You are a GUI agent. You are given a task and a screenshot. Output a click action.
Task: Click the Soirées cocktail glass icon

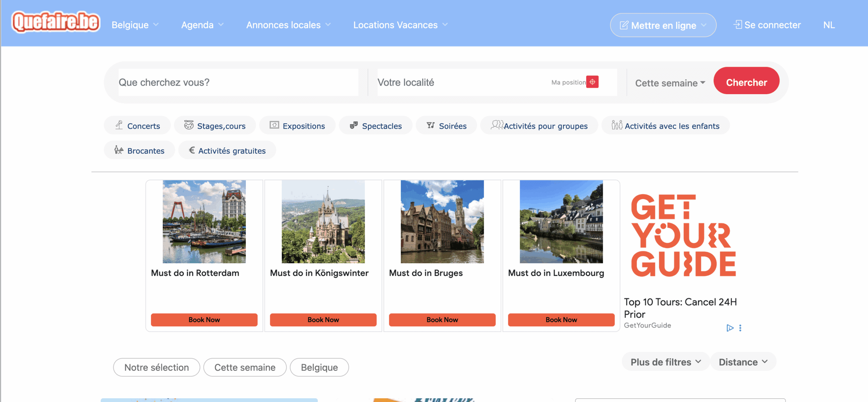430,125
